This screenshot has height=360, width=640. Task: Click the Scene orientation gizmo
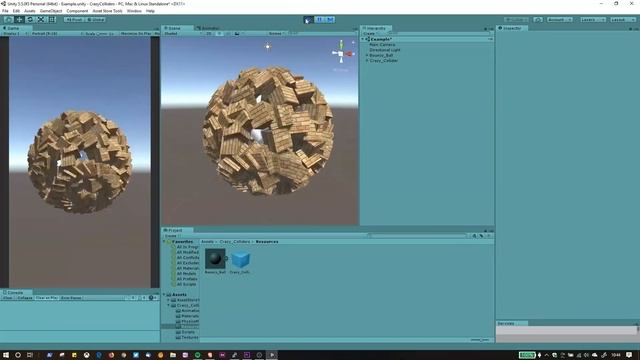(x=342, y=53)
